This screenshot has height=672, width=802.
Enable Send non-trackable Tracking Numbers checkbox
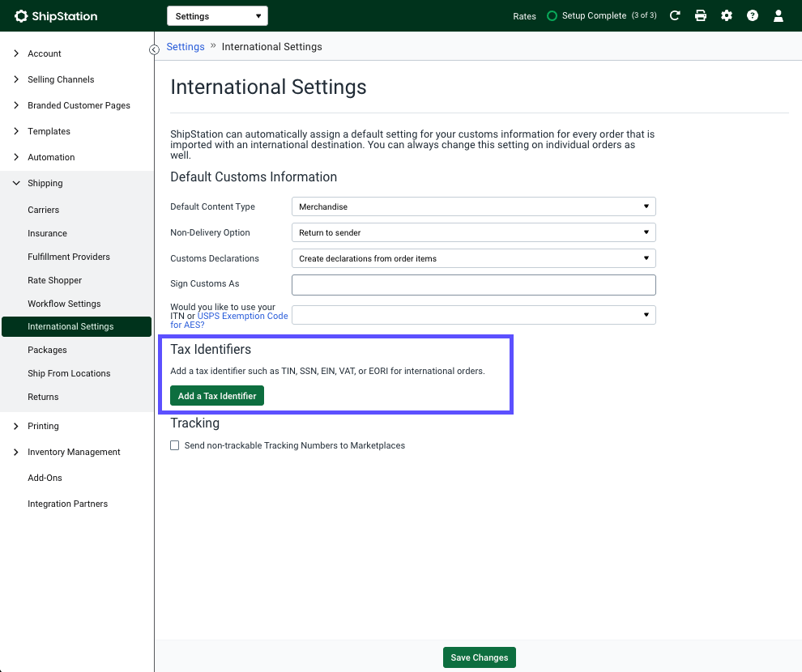point(175,445)
